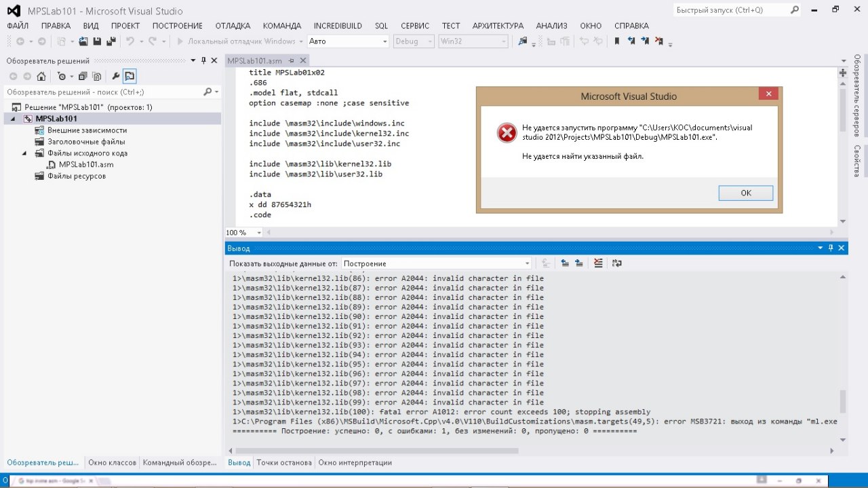Go to next message in Output panel
Screen dimensions: 868x488
point(578,263)
